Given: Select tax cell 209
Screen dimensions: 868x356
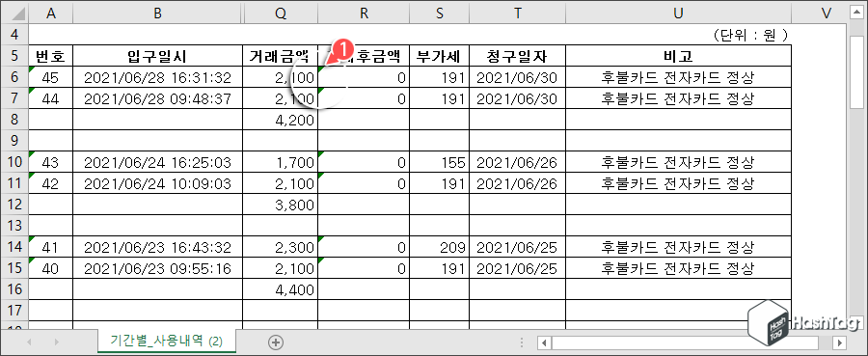Looking at the screenshot, I should [x=440, y=247].
